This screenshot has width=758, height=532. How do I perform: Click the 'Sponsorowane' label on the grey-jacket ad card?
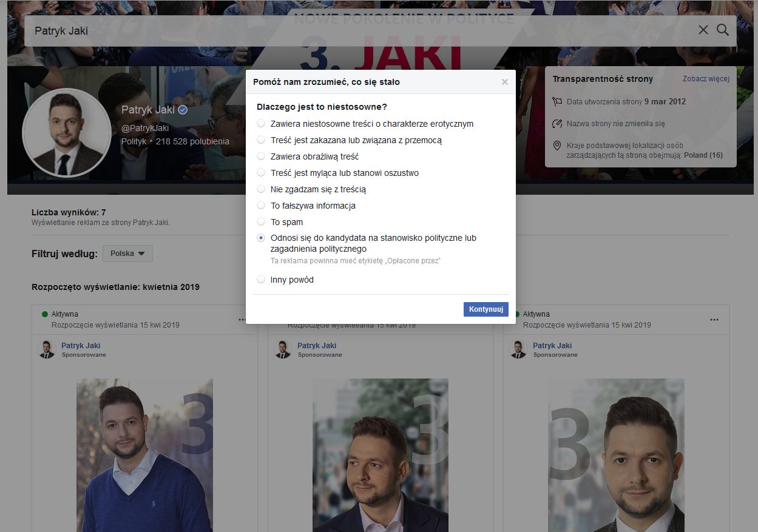point(556,355)
